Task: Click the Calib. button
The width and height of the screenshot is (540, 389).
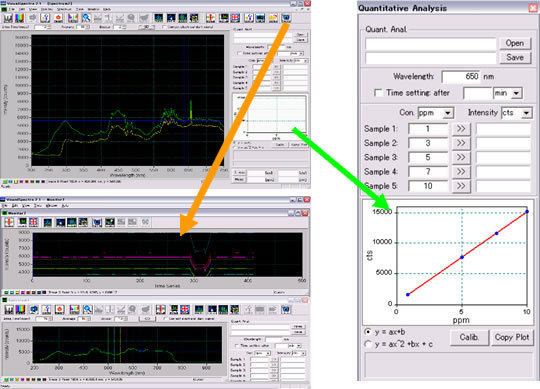Action: (469, 337)
